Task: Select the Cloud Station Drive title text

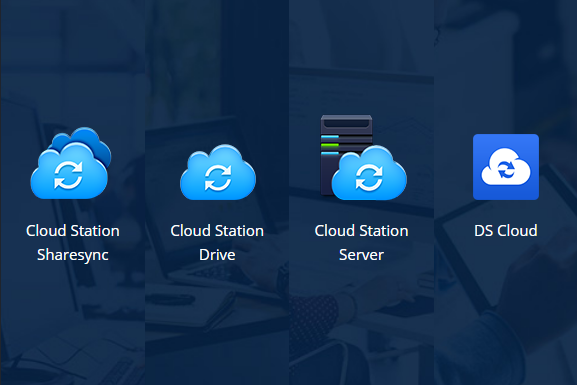Action: click(217, 243)
